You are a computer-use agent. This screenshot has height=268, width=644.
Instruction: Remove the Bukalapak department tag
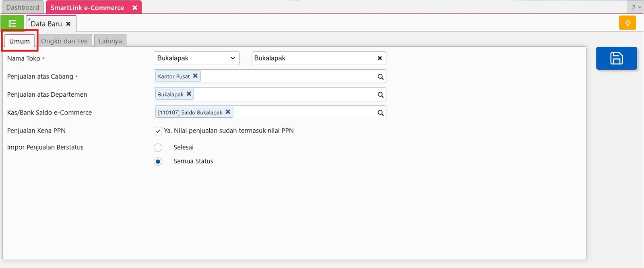[189, 94]
